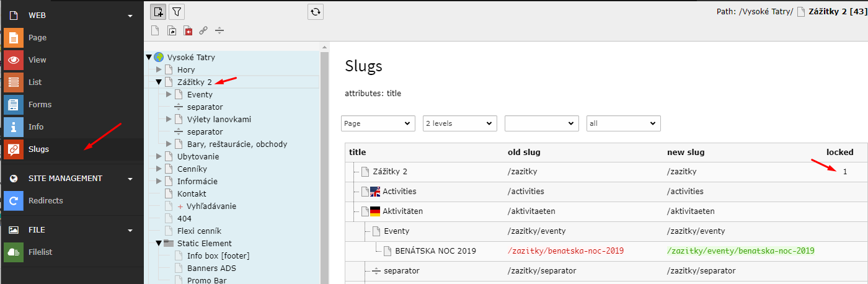Viewport: 868px width, 284px height.
Task: Open the Page type dropdown
Action: click(378, 123)
